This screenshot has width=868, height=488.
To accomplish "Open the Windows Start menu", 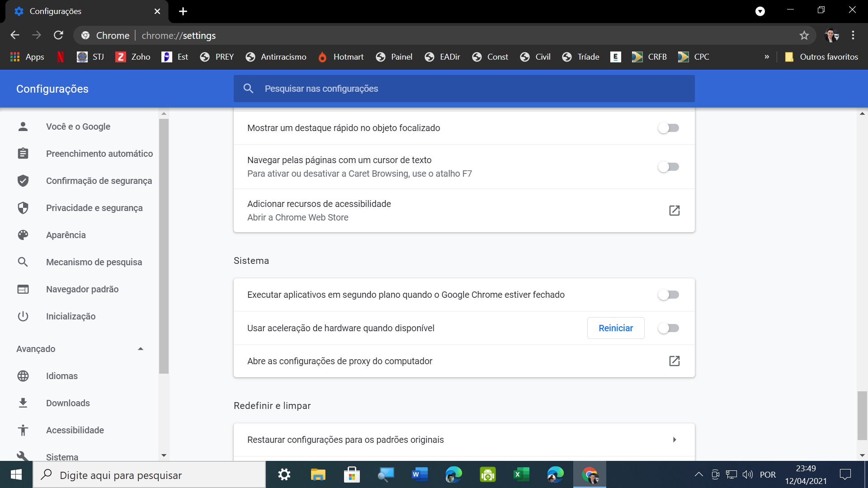I will click(x=16, y=475).
